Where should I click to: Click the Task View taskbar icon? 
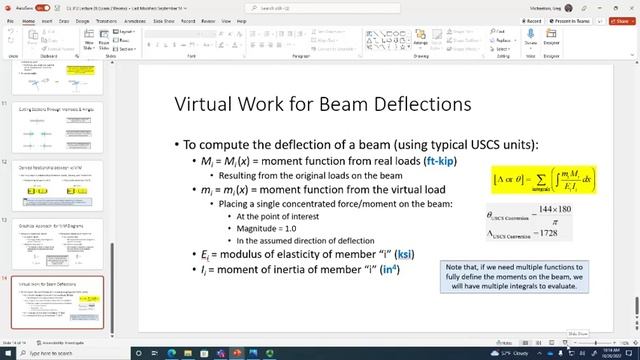pos(155,353)
